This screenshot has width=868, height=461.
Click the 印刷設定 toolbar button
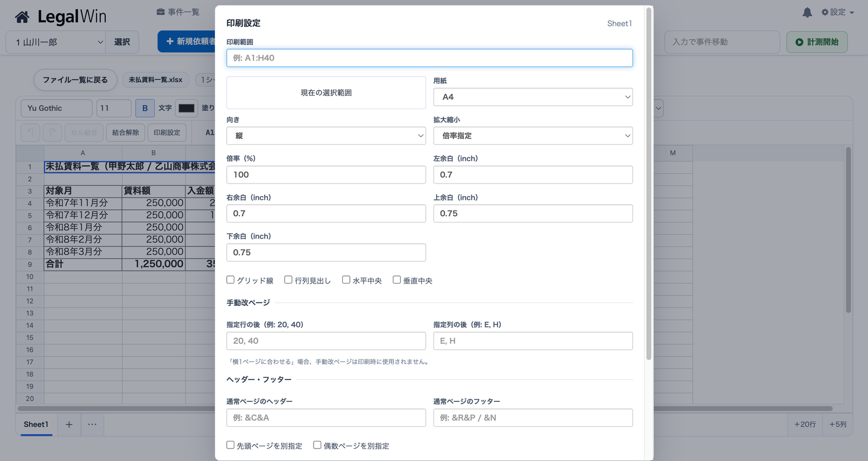(167, 132)
